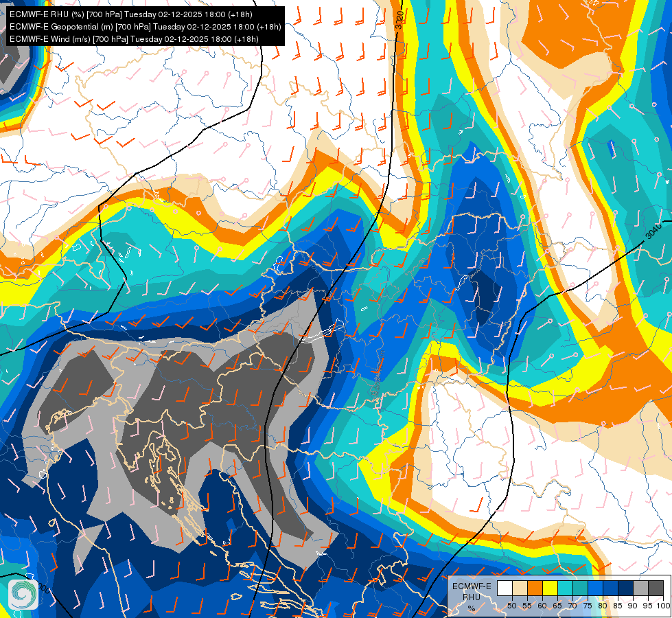This screenshot has width=672, height=618.
Task: Click the dark gray 95–100% legend swatch
Action: click(x=656, y=588)
